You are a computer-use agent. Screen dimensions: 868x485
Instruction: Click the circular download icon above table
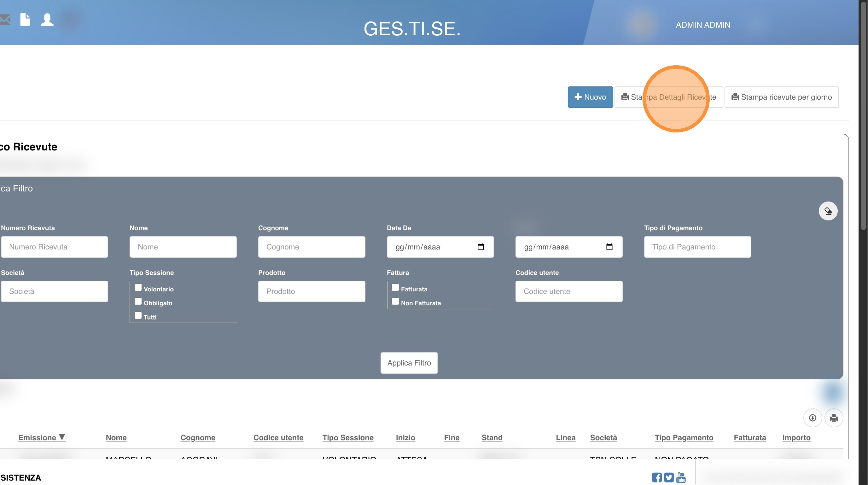813,418
